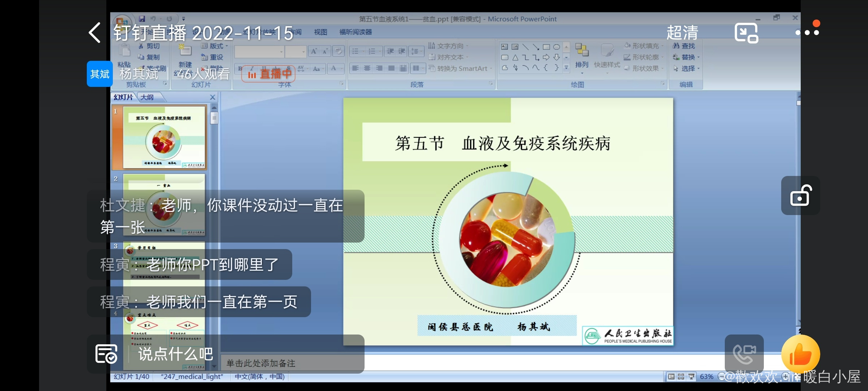
Task: Switch to normal view in status bar
Action: (x=671, y=377)
